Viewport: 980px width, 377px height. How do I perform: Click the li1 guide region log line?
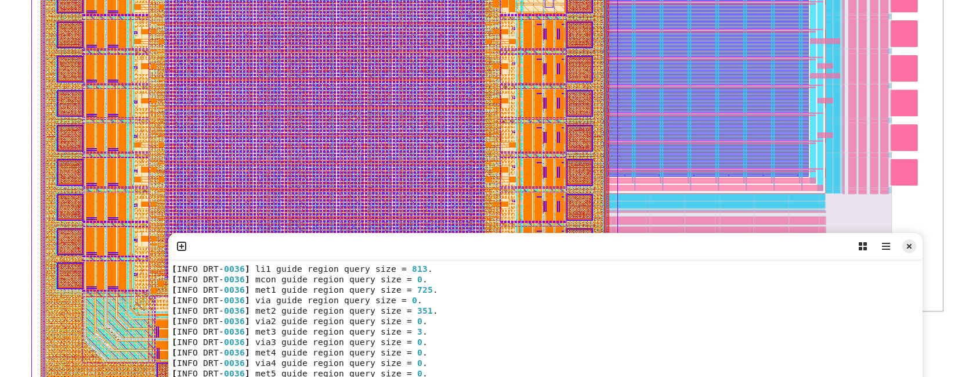click(302, 269)
